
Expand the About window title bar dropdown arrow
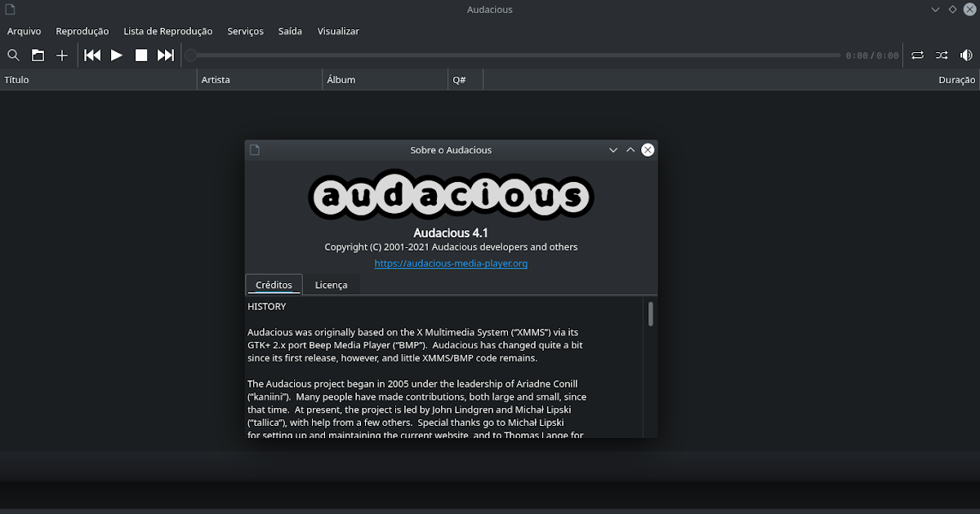[x=612, y=149]
